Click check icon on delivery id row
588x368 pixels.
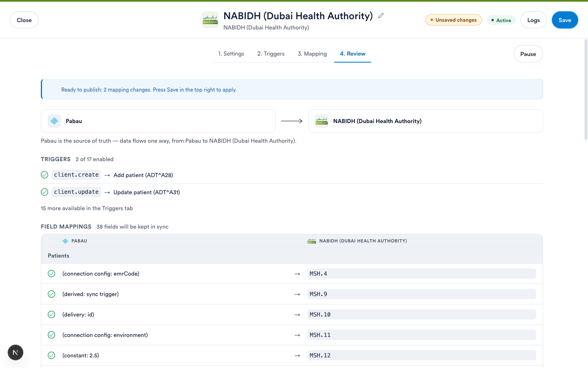[x=51, y=314]
